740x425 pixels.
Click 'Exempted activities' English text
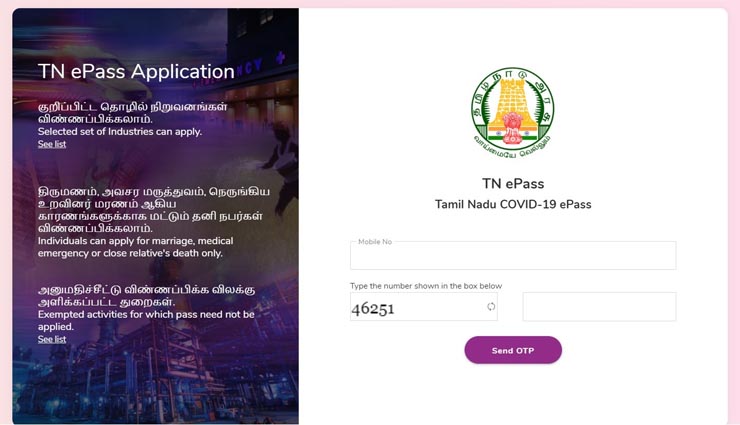(146, 320)
